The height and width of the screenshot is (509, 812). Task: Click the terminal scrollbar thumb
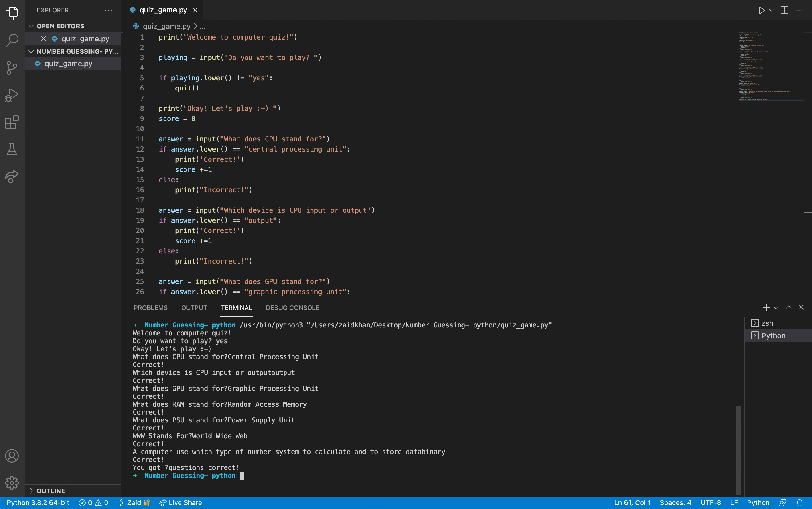[738, 450]
